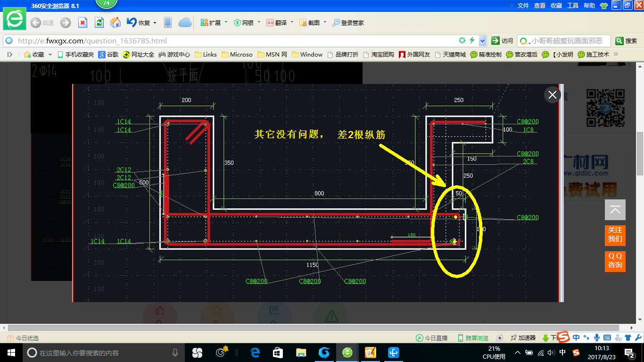Image resolution: width=644 pixels, height=362 pixels.
Task: Click the mobile phone toolbar icon
Action: [167, 23]
